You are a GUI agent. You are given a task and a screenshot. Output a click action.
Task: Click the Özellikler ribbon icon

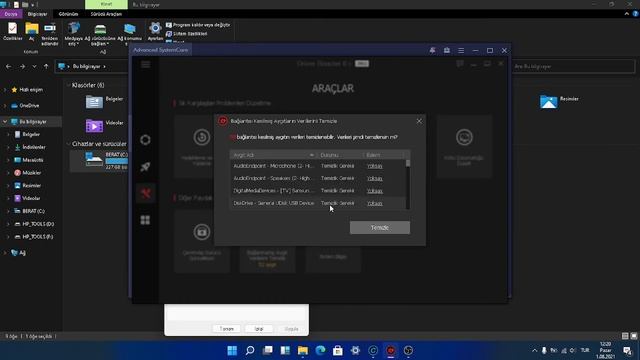(x=13, y=31)
